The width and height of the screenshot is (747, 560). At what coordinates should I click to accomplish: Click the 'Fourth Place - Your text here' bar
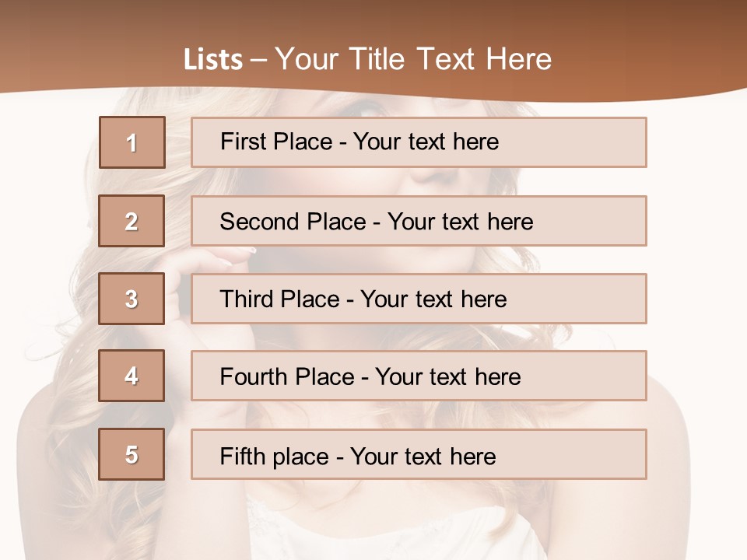pyautogui.click(x=419, y=376)
